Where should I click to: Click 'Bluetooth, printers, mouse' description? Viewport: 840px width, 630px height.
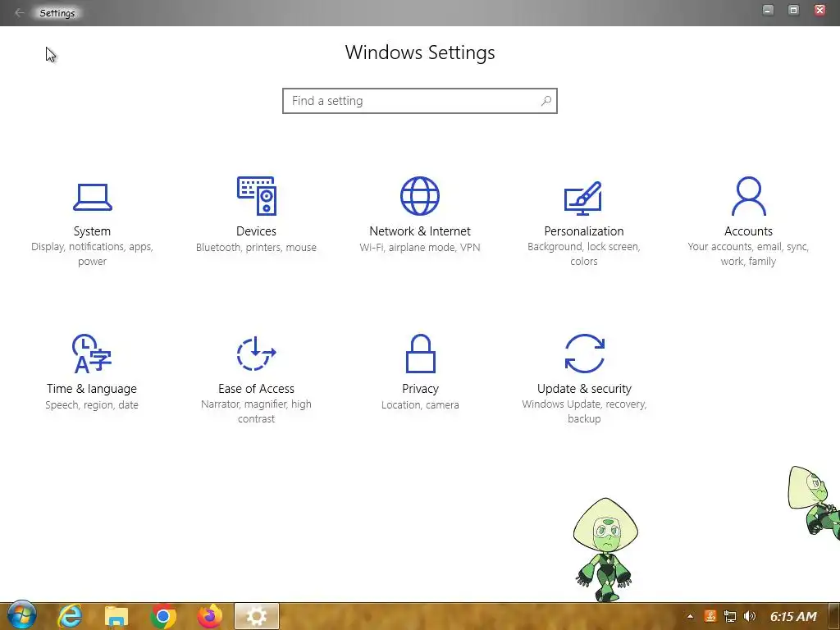[x=256, y=247]
